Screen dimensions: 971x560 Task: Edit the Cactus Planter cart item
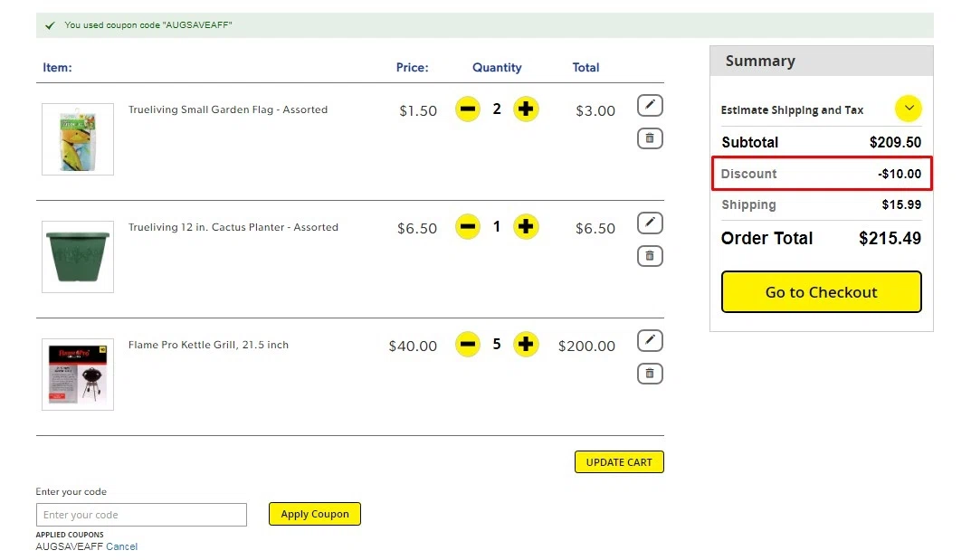click(650, 223)
